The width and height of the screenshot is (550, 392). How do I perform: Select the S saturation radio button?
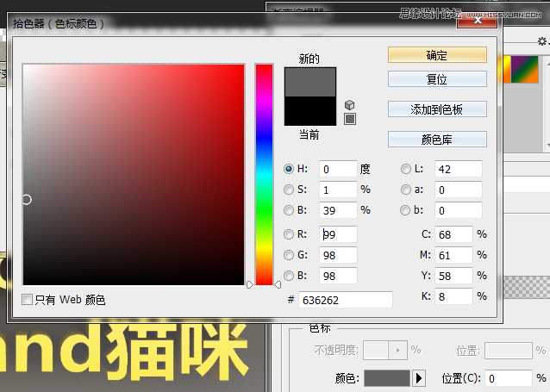[289, 190]
